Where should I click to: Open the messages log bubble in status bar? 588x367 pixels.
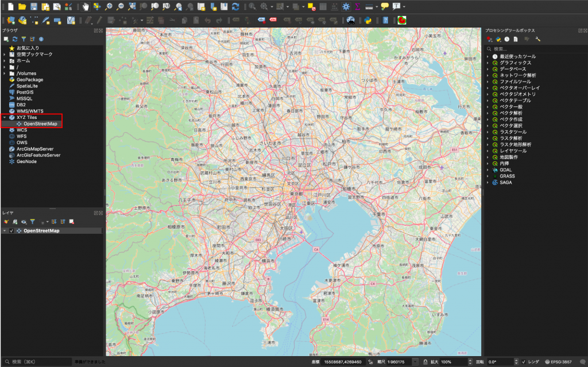pos(582,362)
